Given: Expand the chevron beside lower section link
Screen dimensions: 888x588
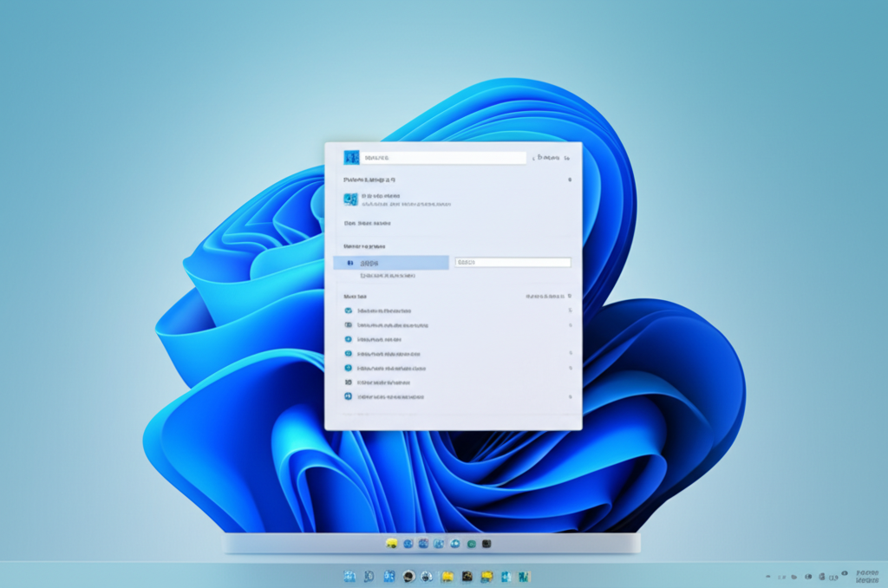Looking at the screenshot, I should 569,296.
